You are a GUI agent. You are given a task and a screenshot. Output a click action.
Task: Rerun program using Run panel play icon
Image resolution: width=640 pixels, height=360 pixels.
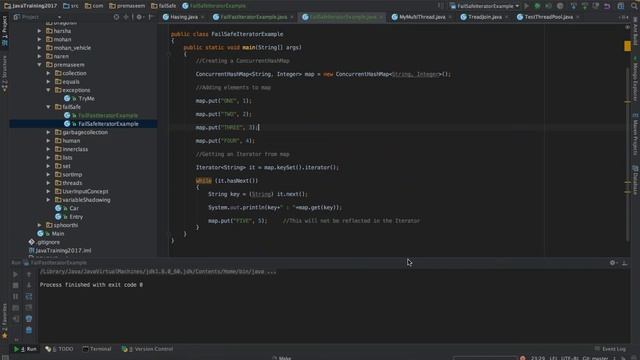click(x=15, y=274)
